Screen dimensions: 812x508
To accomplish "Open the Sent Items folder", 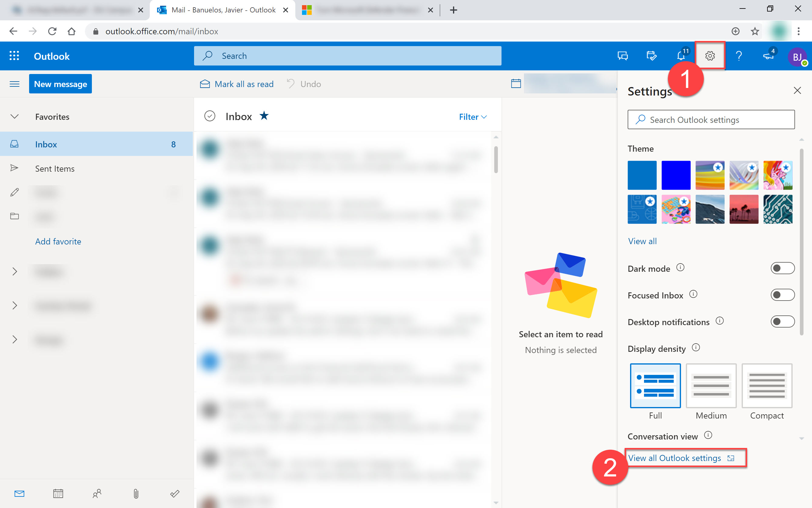I will tap(96, 168).
